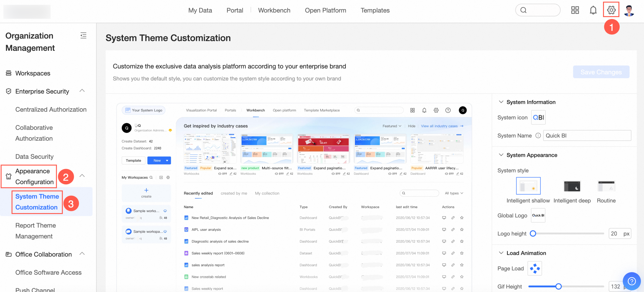Click the Global Logo Quick BI image
The height and width of the screenshot is (292, 644).
tap(538, 215)
